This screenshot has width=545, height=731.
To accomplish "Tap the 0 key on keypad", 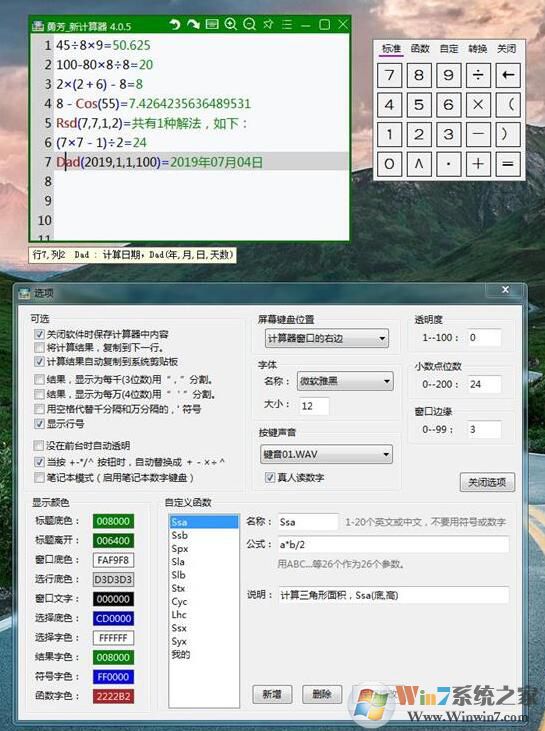I will coord(389,164).
